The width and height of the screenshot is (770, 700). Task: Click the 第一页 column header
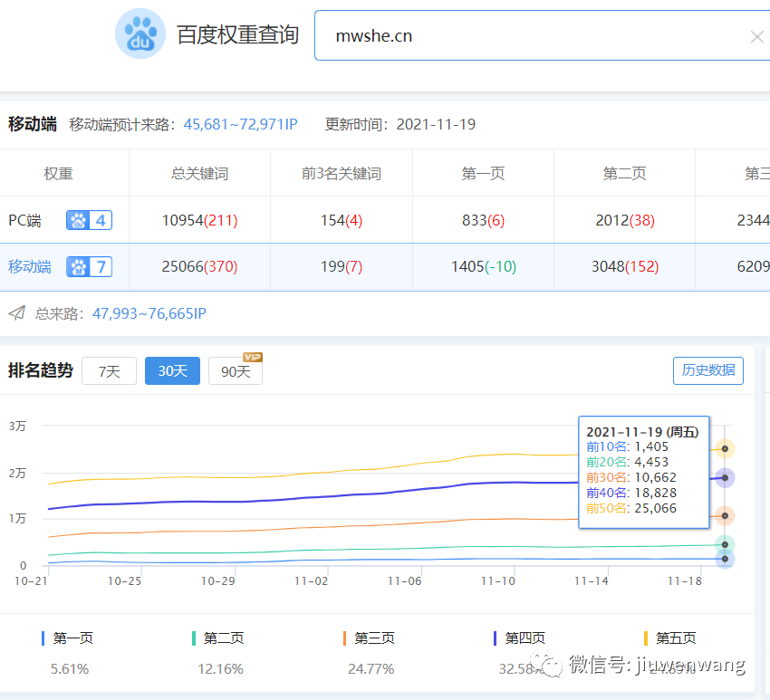tap(483, 173)
